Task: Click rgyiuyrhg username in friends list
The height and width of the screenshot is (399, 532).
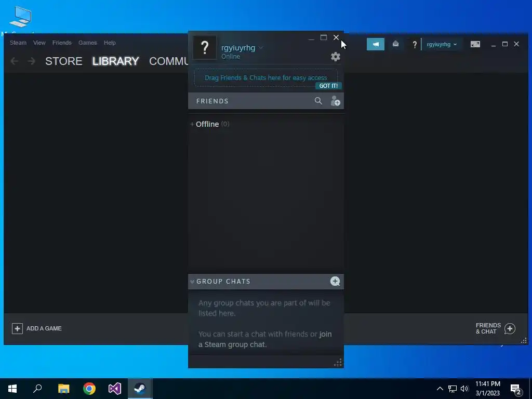Action: click(238, 48)
